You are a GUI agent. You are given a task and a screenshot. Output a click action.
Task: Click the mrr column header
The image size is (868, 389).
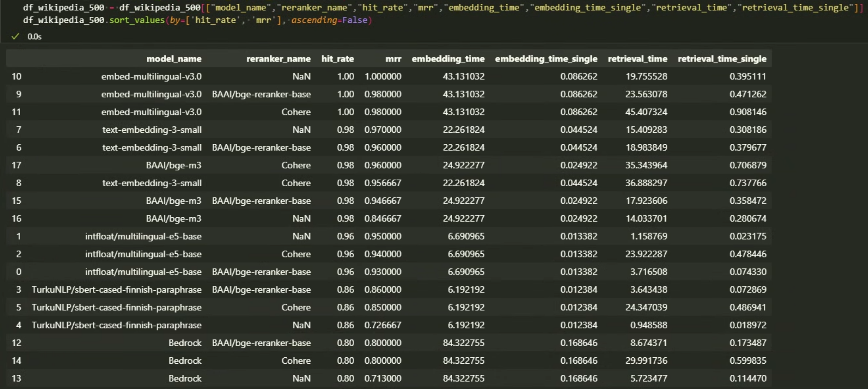point(393,58)
